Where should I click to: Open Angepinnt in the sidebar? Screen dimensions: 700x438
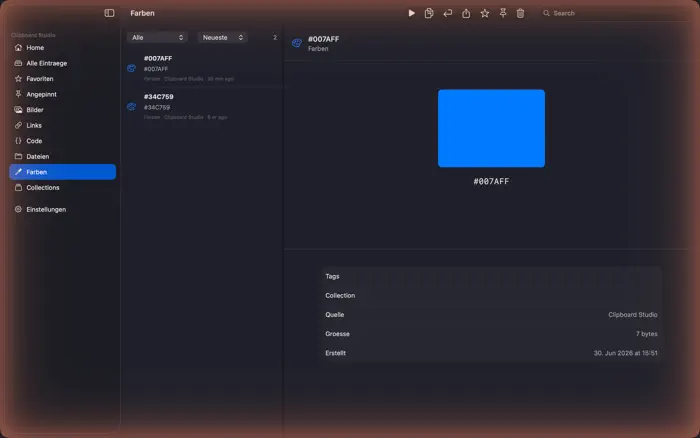tap(62, 94)
